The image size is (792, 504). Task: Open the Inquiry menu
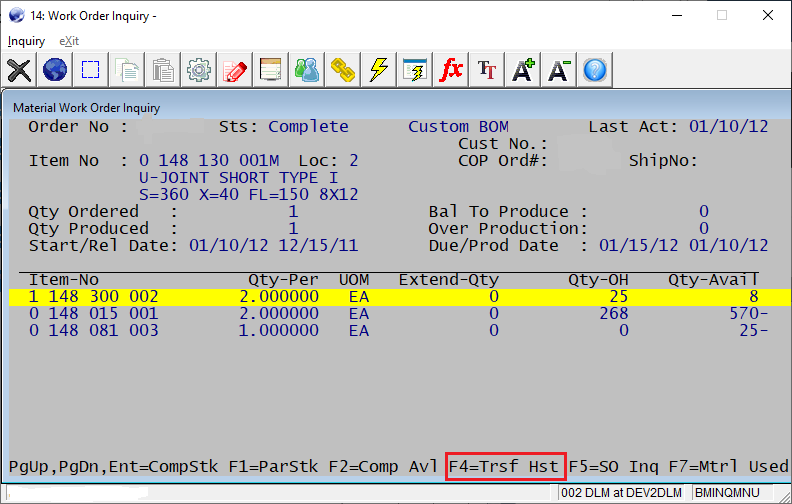click(26, 41)
